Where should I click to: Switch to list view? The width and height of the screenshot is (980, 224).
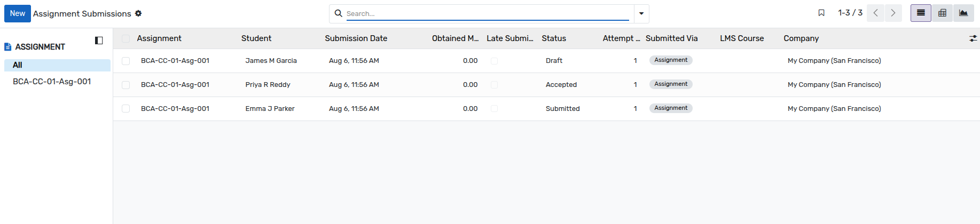[921, 13]
